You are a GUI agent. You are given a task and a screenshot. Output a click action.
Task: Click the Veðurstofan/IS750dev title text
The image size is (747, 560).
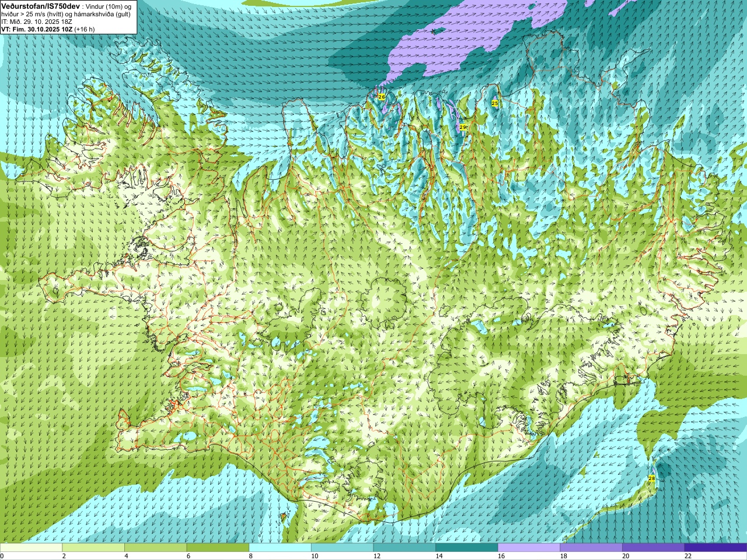point(41,5)
